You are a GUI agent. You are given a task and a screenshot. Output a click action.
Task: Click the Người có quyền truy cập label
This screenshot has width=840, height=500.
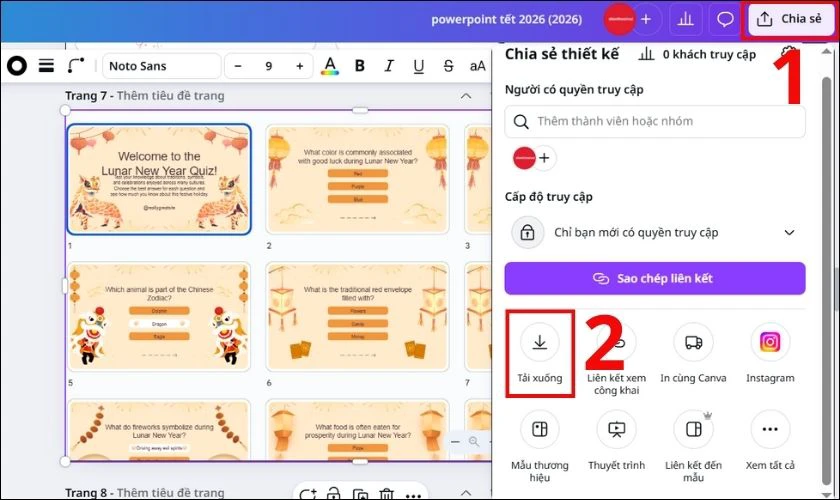pos(574,89)
